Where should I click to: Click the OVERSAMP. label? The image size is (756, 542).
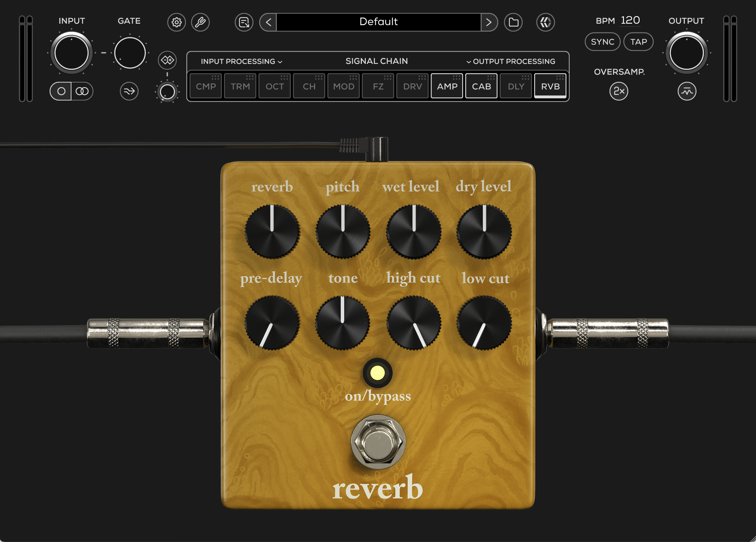pos(619,72)
